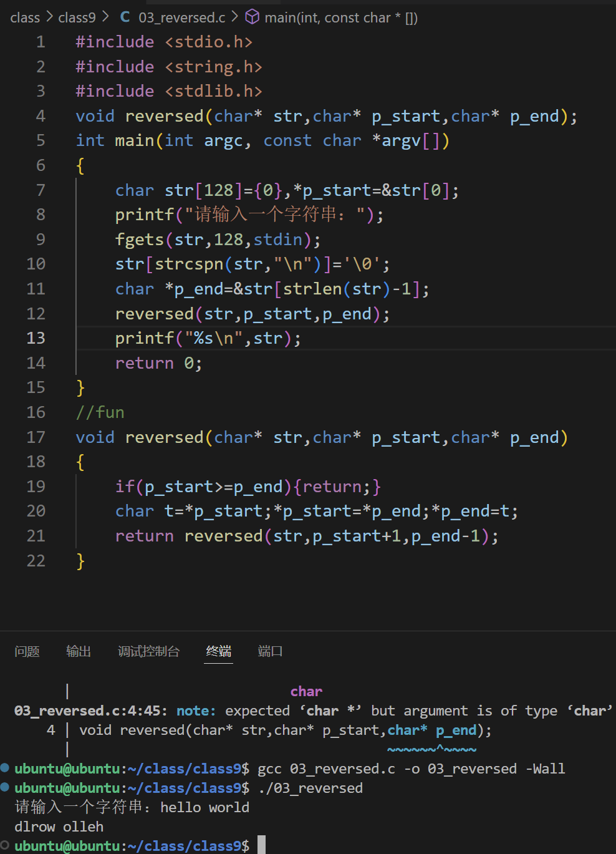
Task: Click the 03_reversed.c breadcrumb label
Action: pyautogui.click(x=181, y=17)
